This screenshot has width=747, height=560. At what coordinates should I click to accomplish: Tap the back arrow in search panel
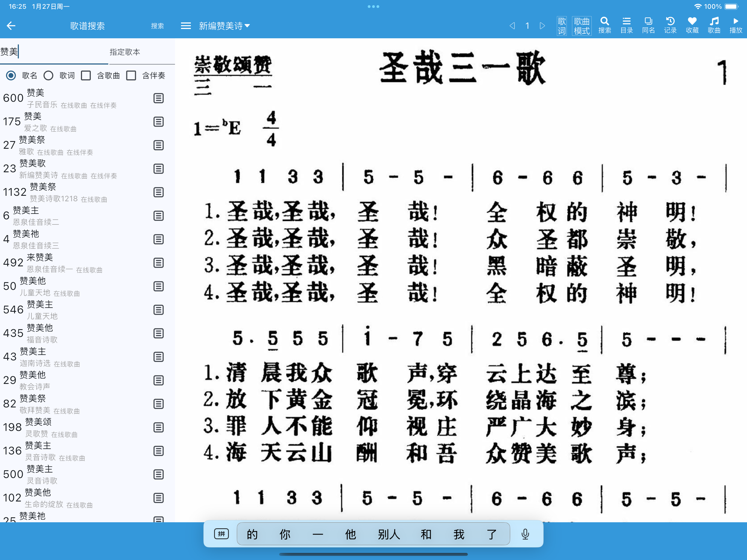pos(11,26)
